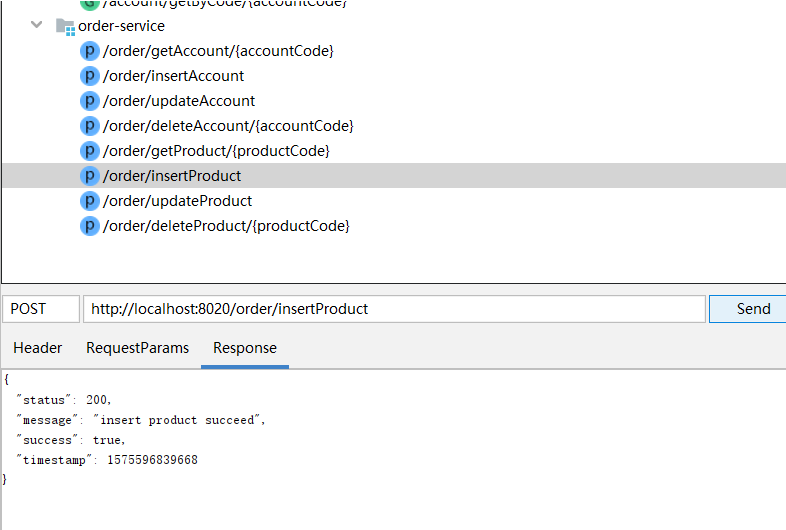This screenshot has width=786, height=530.
Task: Click POST icon beside /order/updateProduct
Action: coord(90,201)
